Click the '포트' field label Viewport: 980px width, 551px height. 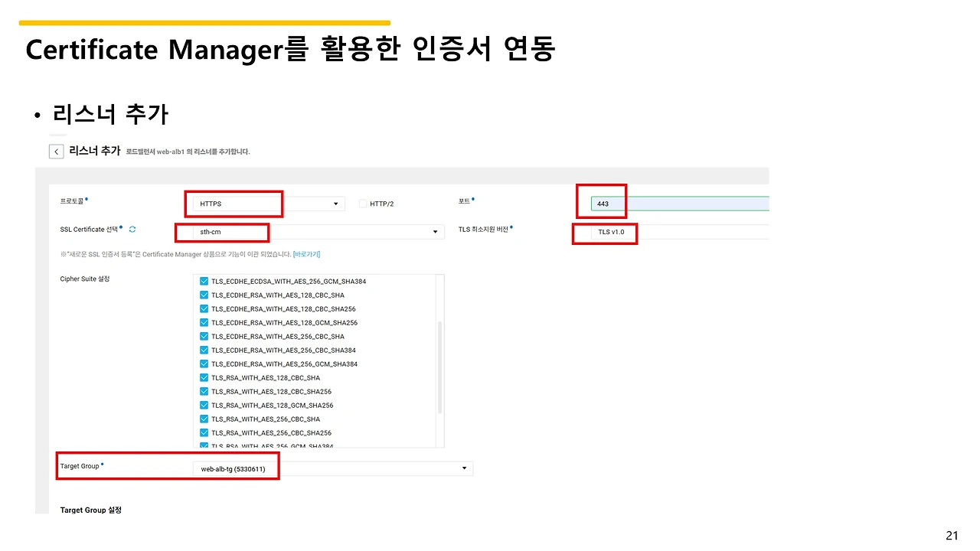[x=463, y=201]
